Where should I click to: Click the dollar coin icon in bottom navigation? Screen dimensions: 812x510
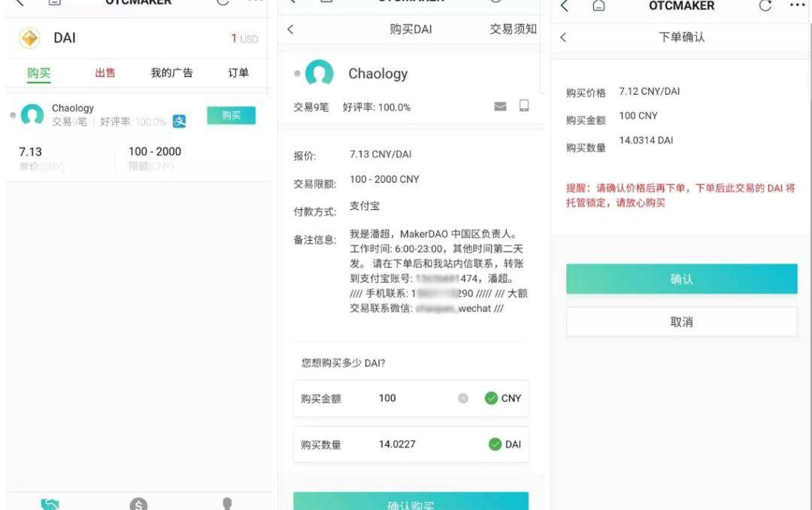(x=138, y=505)
